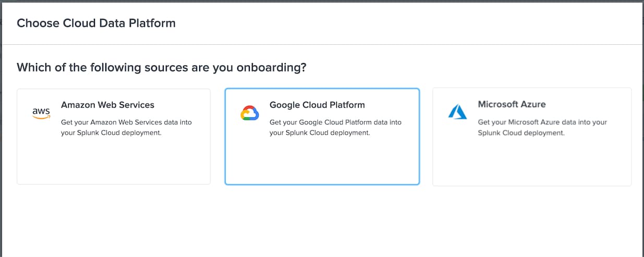Choose the Microsoft Azure card empty area
This screenshot has height=257, width=644.
pos(532,162)
